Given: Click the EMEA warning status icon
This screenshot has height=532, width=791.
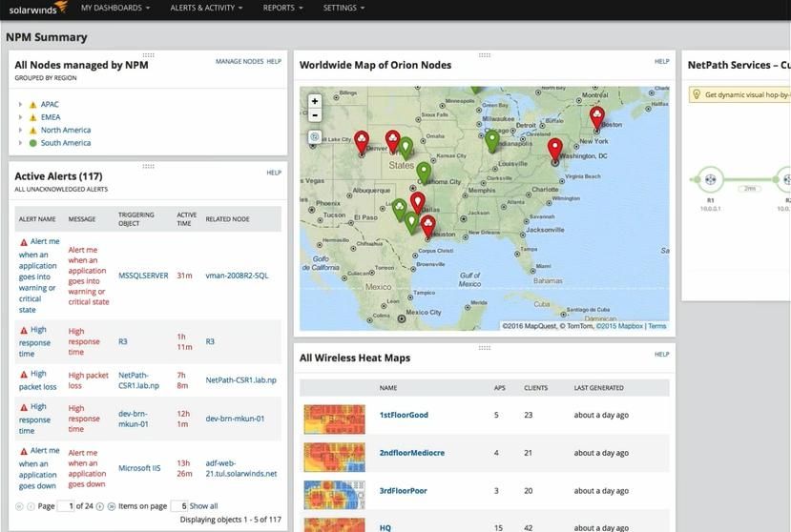Looking at the screenshot, I should [32, 117].
